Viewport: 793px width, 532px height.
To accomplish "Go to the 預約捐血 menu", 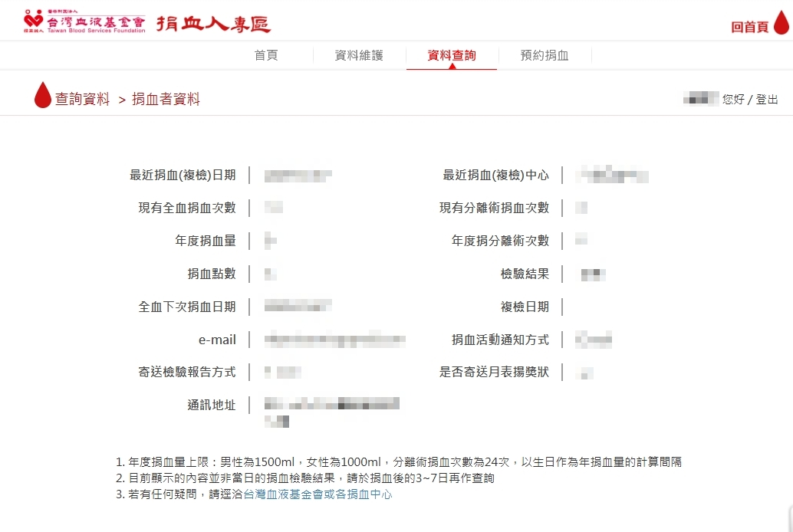I will [x=545, y=55].
